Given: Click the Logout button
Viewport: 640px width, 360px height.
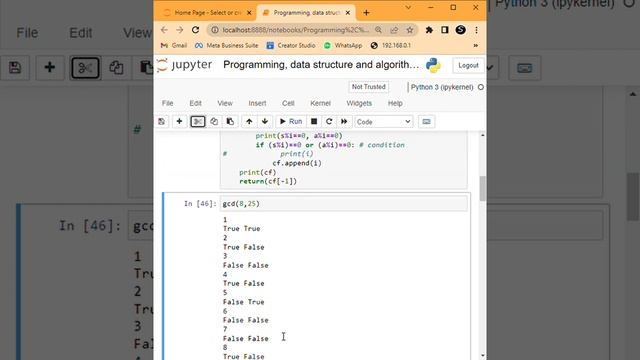Looking at the screenshot, I should click(468, 65).
